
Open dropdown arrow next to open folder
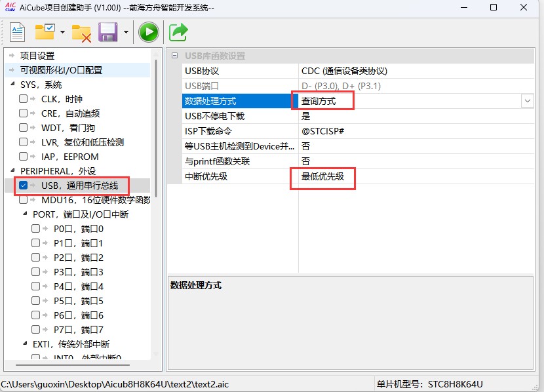tap(62, 32)
